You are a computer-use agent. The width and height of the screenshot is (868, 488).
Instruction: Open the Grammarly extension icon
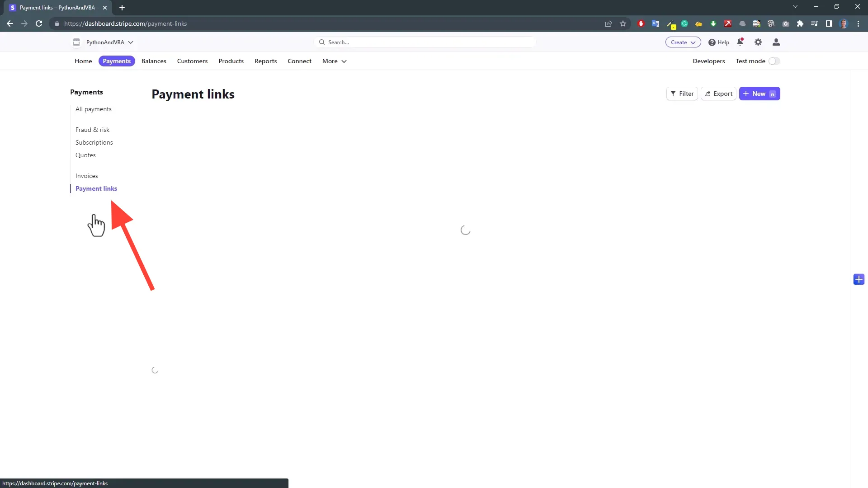(x=684, y=23)
